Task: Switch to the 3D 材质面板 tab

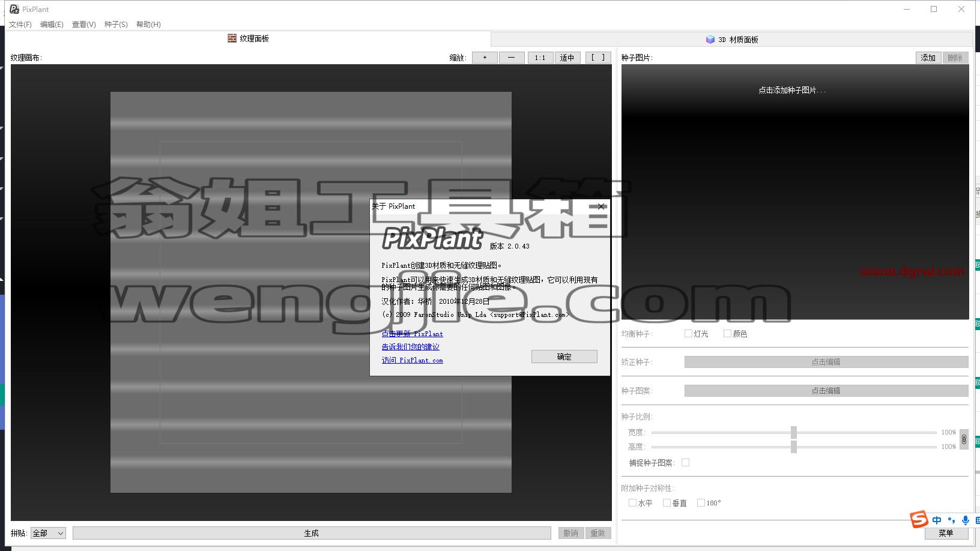Action: pyautogui.click(x=732, y=40)
